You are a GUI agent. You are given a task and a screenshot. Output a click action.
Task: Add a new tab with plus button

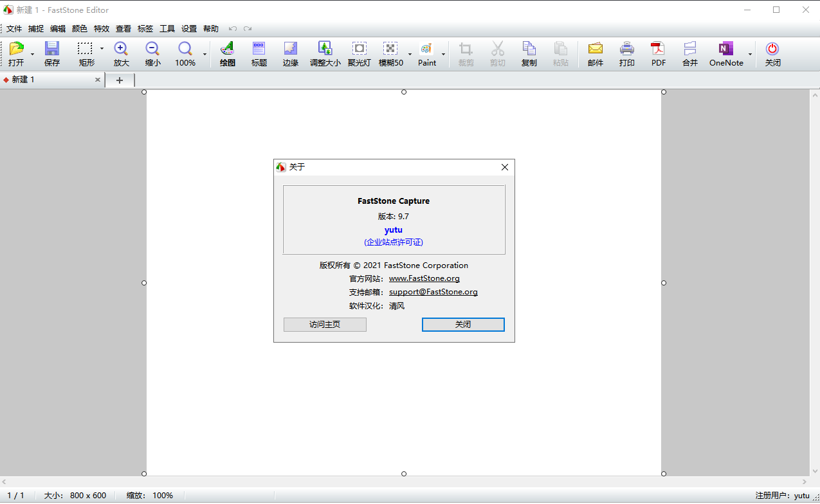[x=120, y=80]
